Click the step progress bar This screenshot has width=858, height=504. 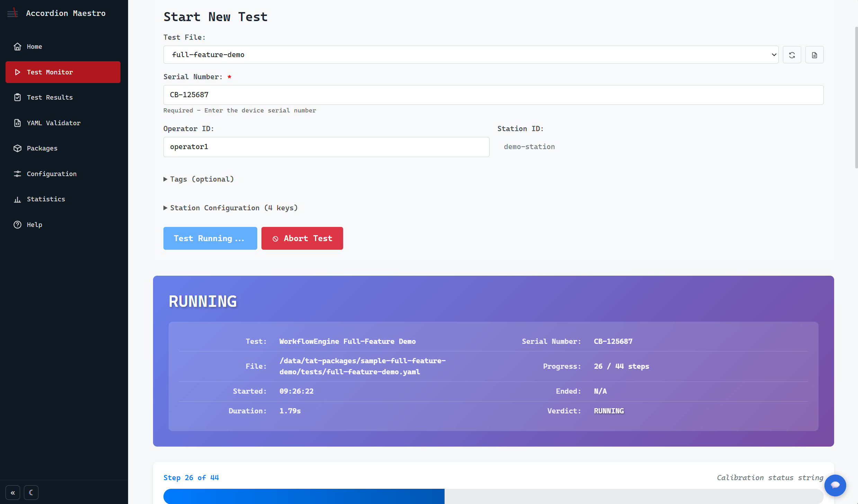493,496
